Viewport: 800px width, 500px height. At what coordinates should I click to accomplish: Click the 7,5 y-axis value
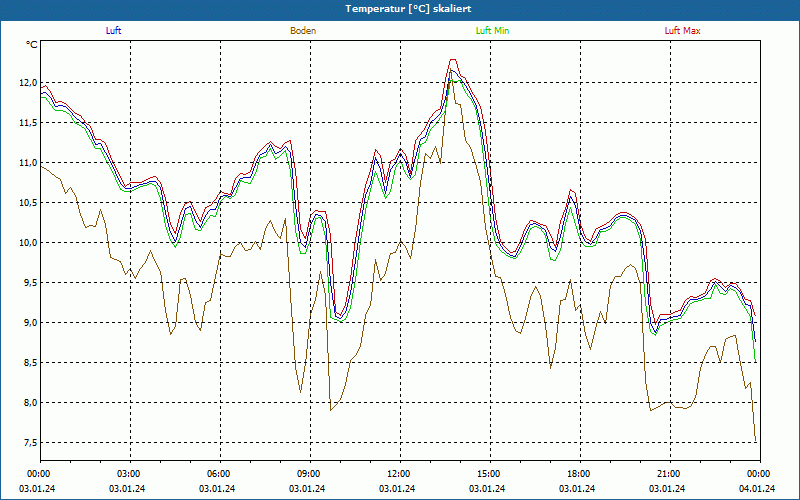point(30,442)
